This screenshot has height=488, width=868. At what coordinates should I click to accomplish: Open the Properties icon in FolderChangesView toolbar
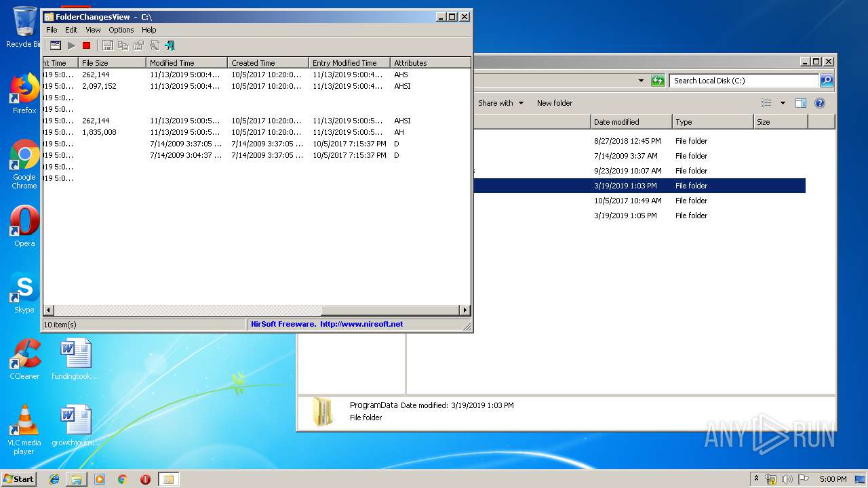point(138,45)
